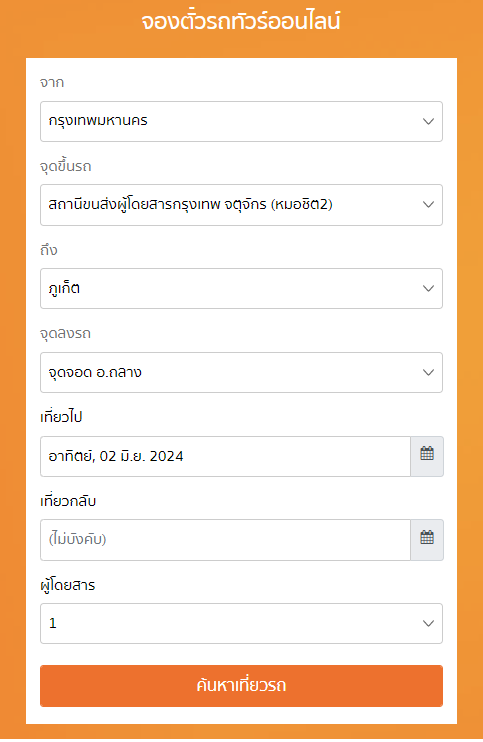Open calendar icon beside เที่ยวกลับ field
Screen dimensions: 483x742
427,540
